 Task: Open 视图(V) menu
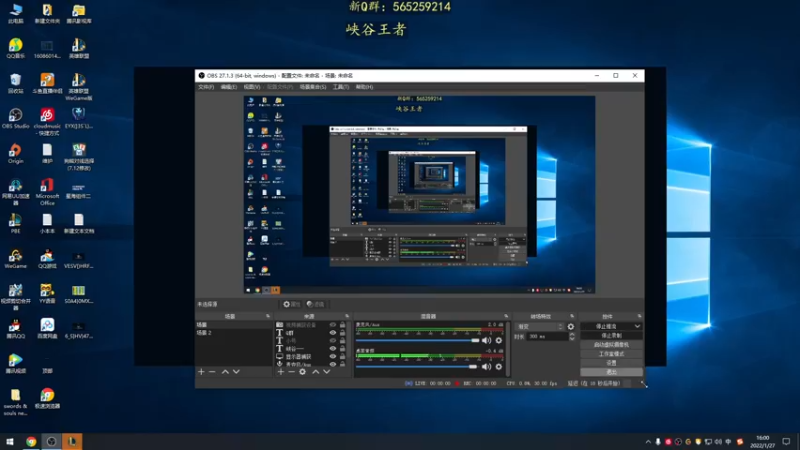tap(252, 87)
